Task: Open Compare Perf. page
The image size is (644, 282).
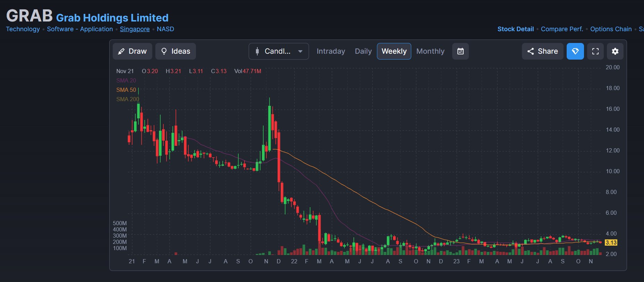Action: tap(562, 29)
